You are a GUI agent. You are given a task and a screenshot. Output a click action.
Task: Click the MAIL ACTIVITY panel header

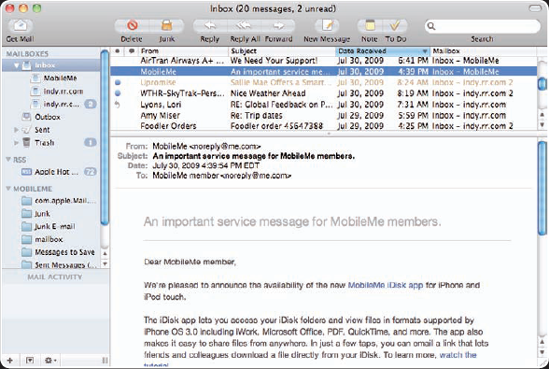[x=55, y=277]
